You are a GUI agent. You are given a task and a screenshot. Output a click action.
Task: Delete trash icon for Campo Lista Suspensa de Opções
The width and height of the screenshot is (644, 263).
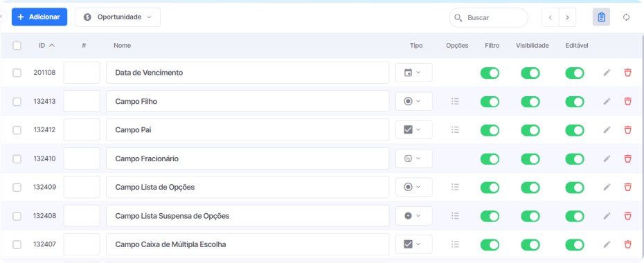pos(627,216)
